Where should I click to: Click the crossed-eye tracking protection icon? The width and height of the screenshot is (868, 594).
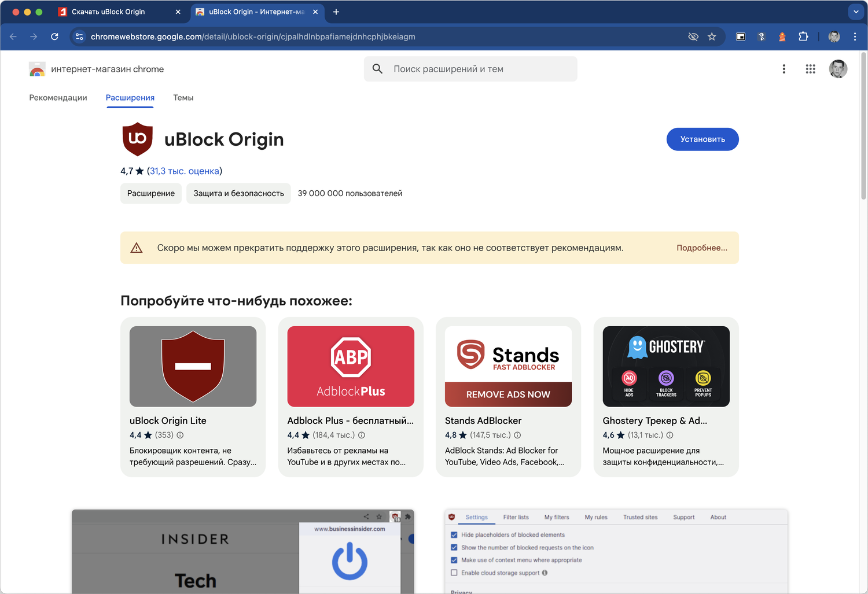693,36
